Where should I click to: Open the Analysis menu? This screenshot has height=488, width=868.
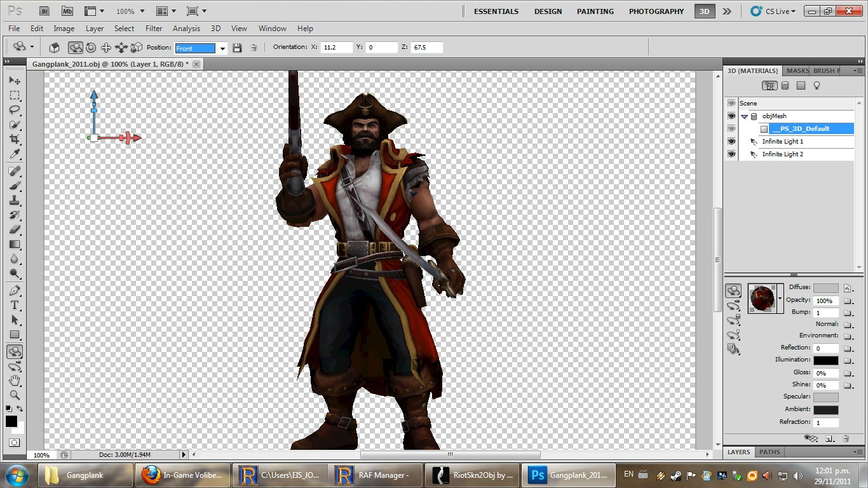point(186,29)
